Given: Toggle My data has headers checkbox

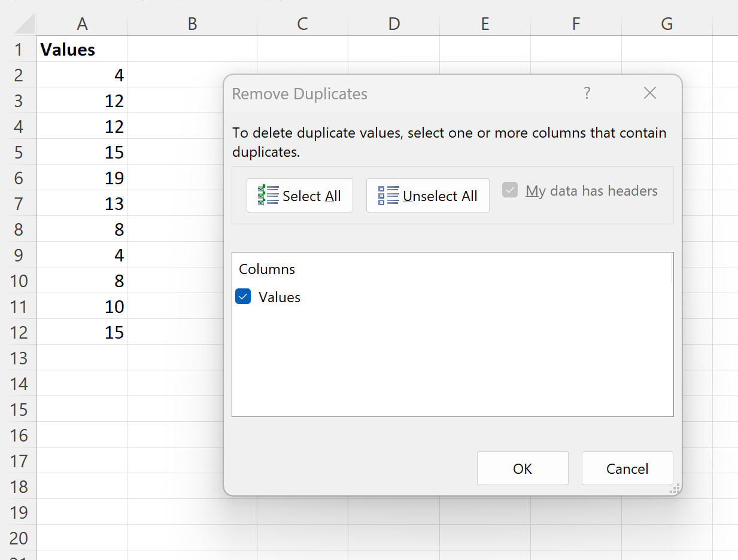Looking at the screenshot, I should [510, 191].
